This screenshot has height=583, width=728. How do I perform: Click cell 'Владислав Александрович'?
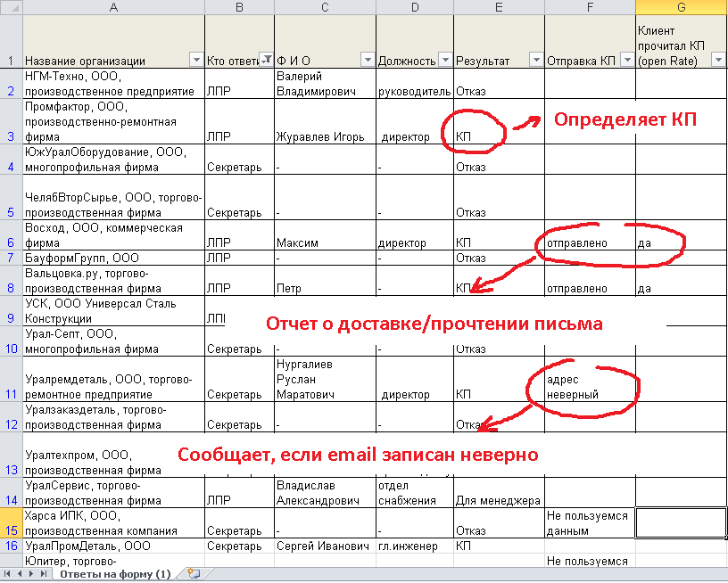[325, 493]
